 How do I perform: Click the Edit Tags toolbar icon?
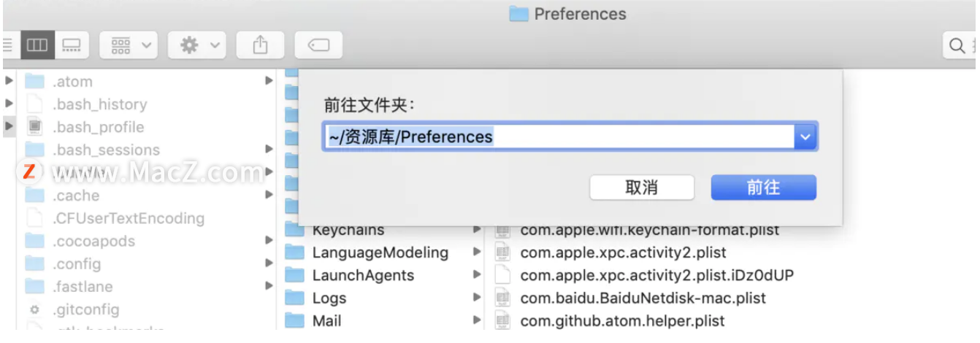click(318, 45)
